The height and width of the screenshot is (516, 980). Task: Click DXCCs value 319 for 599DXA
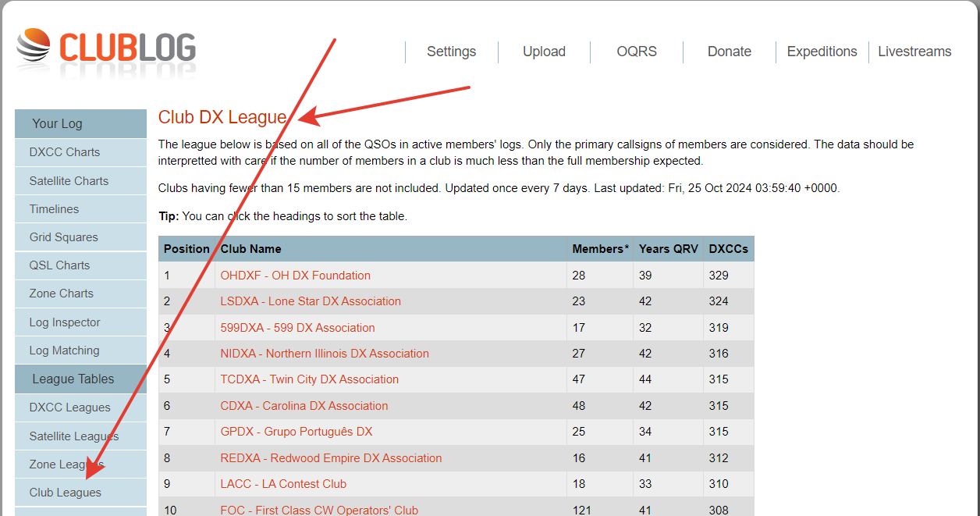(719, 328)
